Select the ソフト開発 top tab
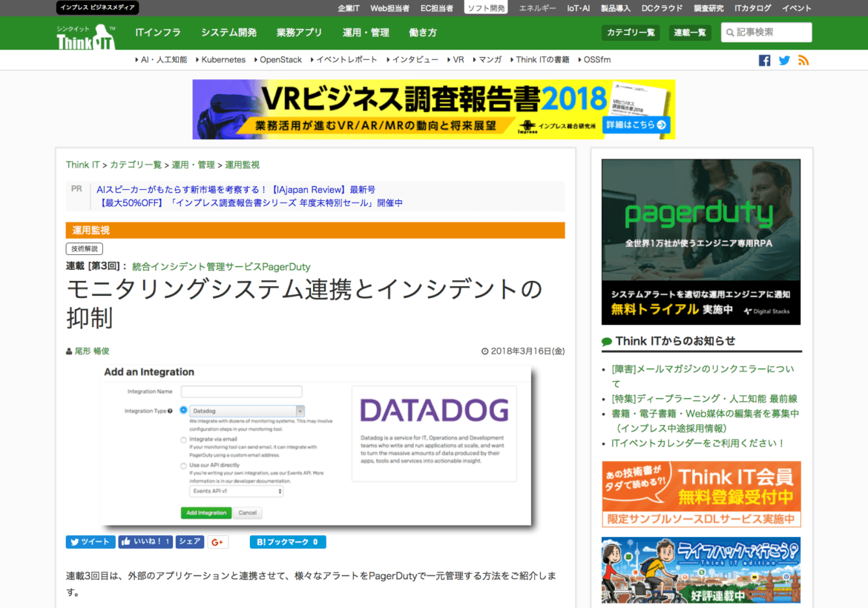 (x=485, y=7)
